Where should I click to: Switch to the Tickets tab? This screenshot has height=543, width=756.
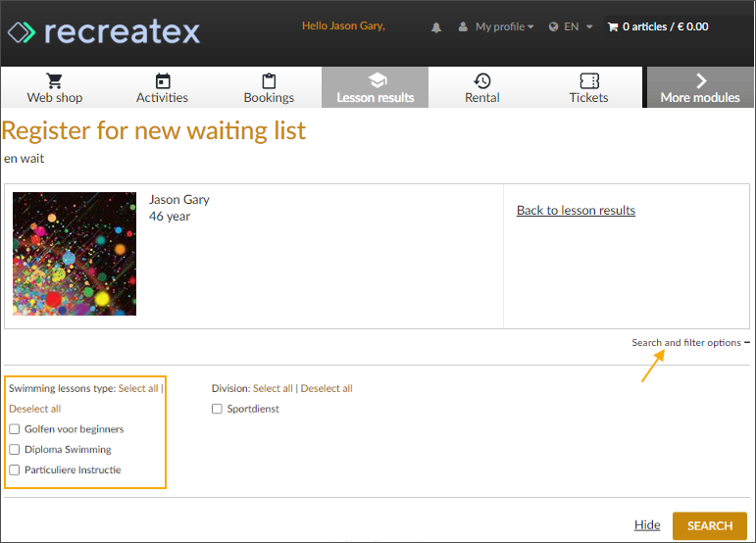pyautogui.click(x=588, y=87)
